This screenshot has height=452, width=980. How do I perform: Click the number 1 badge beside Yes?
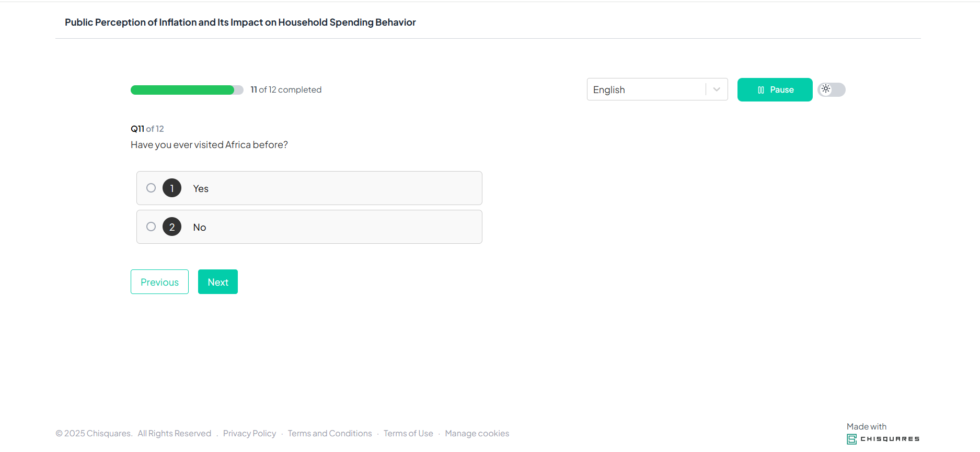point(171,188)
